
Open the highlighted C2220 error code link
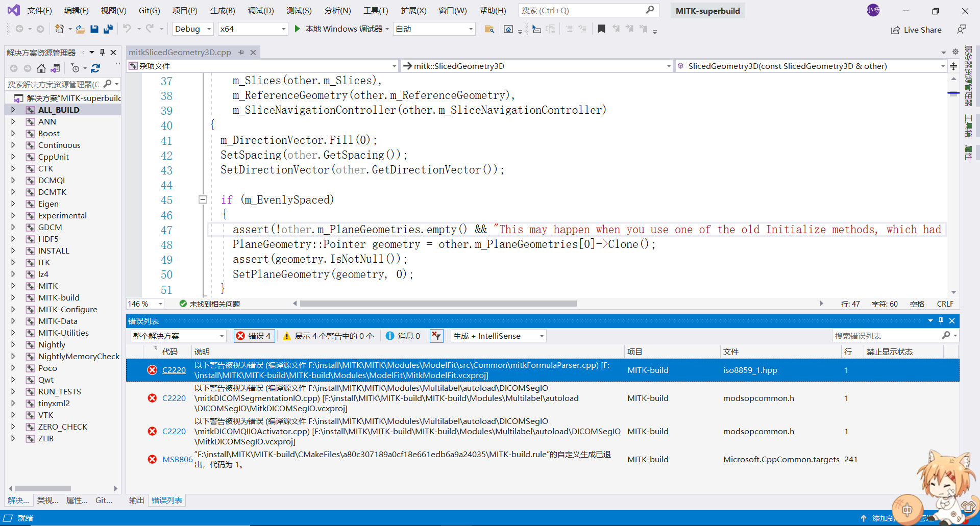click(174, 370)
